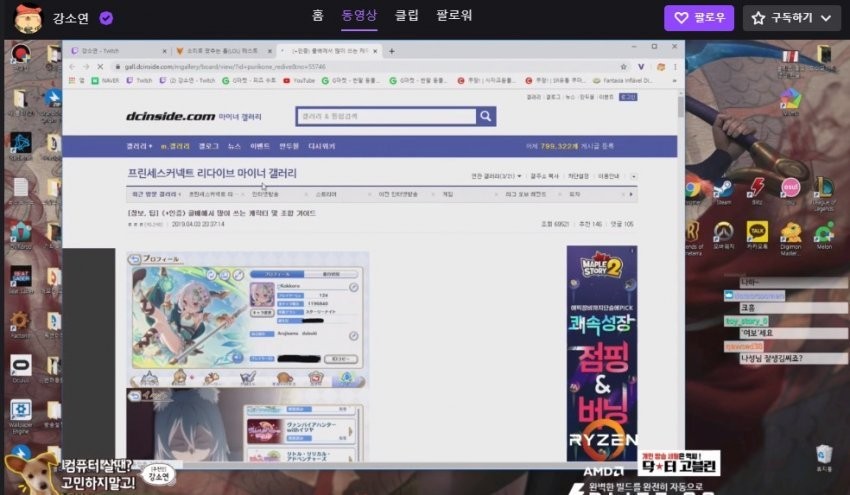The height and width of the screenshot is (495, 850).
Task: Open the m.갤러리 menu item
Action: click(x=175, y=146)
